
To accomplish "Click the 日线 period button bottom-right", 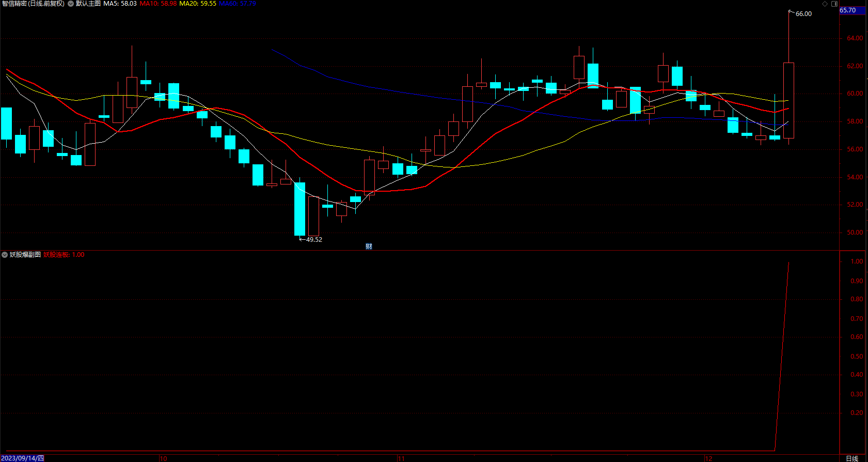I will [852, 458].
